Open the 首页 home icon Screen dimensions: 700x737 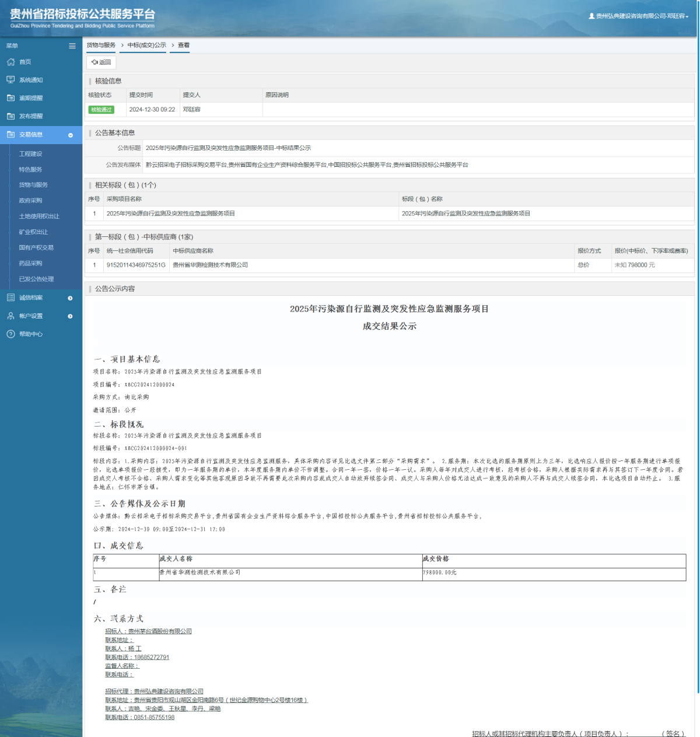pos(10,62)
